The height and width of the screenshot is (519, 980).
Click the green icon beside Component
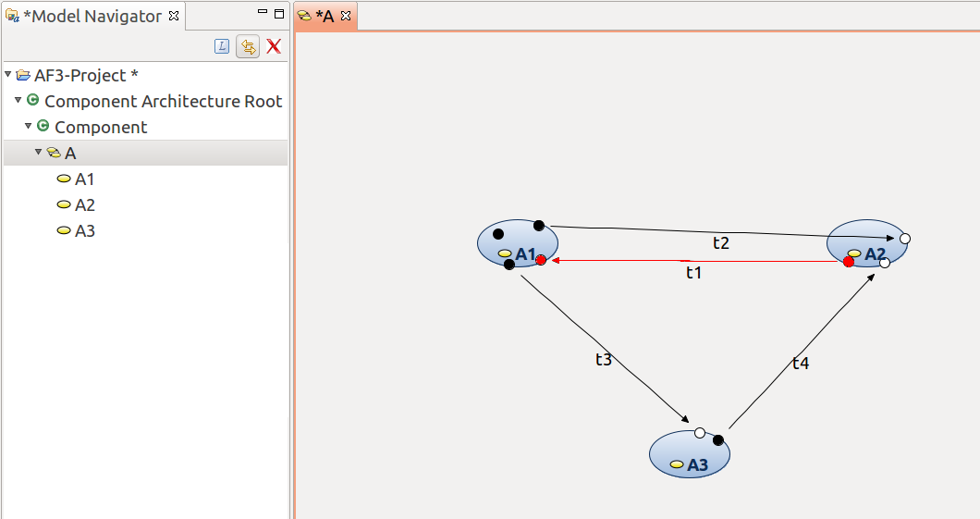(x=43, y=127)
